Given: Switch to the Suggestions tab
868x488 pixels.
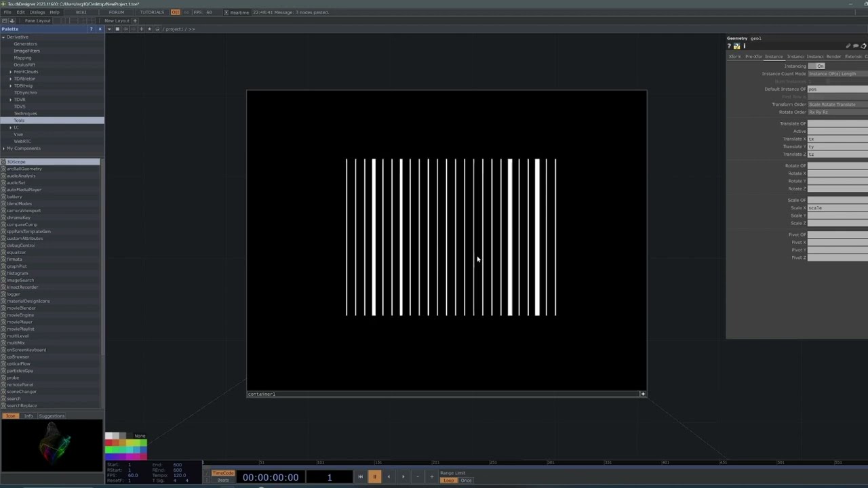Looking at the screenshot, I should coord(52,416).
